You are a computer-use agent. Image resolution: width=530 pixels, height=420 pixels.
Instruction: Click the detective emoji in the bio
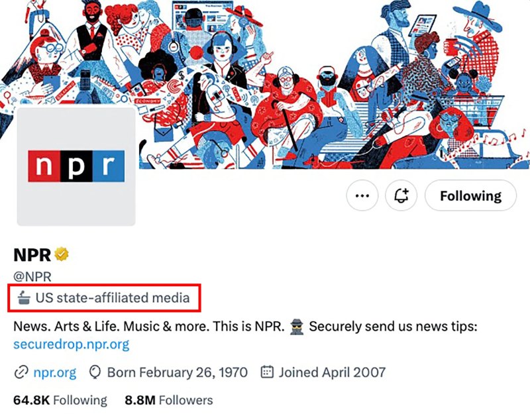pyautogui.click(x=296, y=327)
